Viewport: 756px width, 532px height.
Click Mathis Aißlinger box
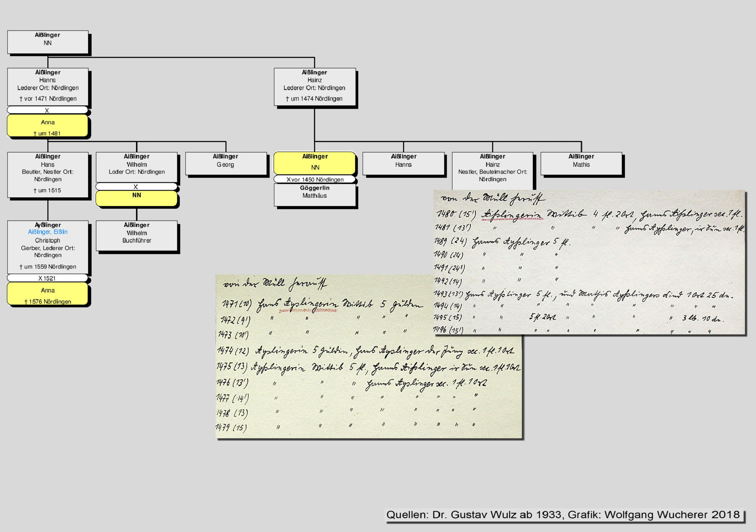tap(581, 163)
